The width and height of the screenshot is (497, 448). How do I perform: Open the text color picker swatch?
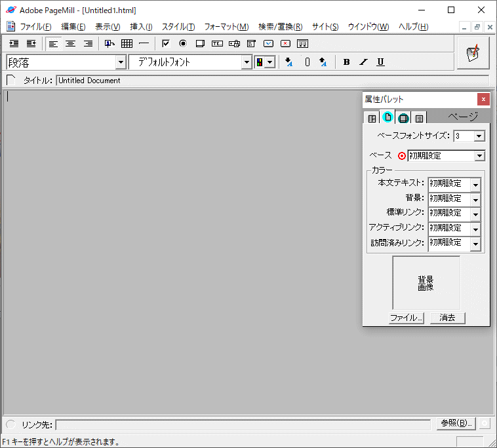click(x=264, y=62)
